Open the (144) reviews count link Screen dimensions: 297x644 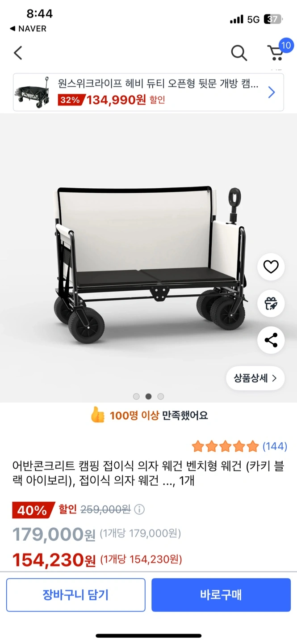tap(275, 446)
